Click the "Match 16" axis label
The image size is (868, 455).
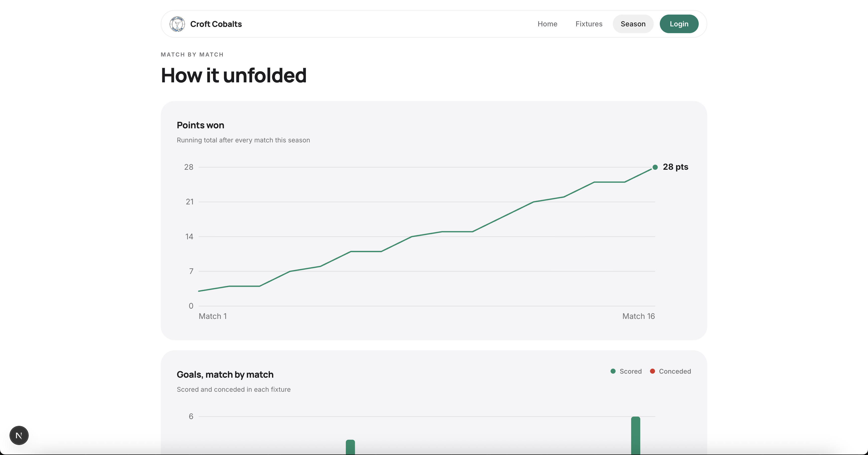pos(638,316)
